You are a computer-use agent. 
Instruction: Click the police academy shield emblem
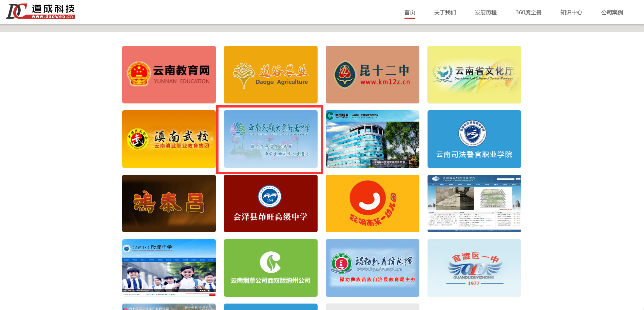[472, 134]
